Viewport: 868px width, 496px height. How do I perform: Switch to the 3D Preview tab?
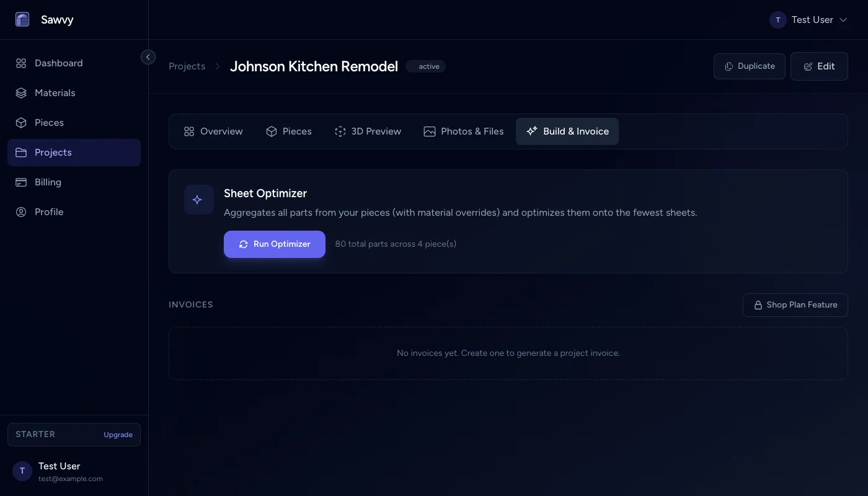[x=368, y=131]
